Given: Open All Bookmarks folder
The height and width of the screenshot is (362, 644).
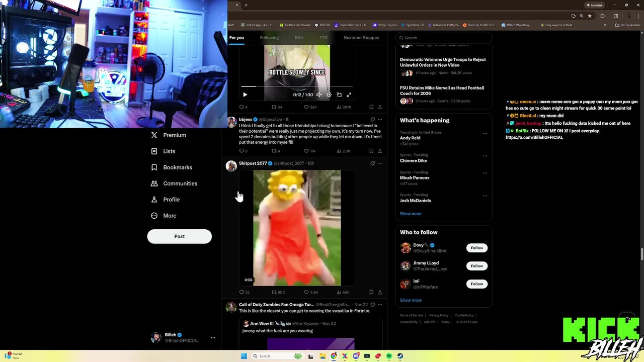Looking at the screenshot, I should point(628,25).
